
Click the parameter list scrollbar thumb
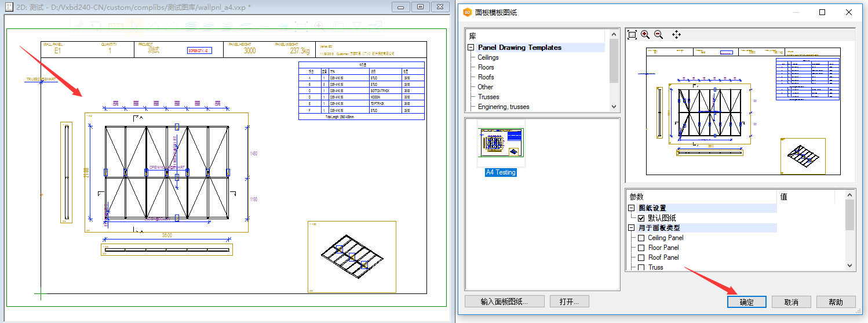tap(850, 215)
